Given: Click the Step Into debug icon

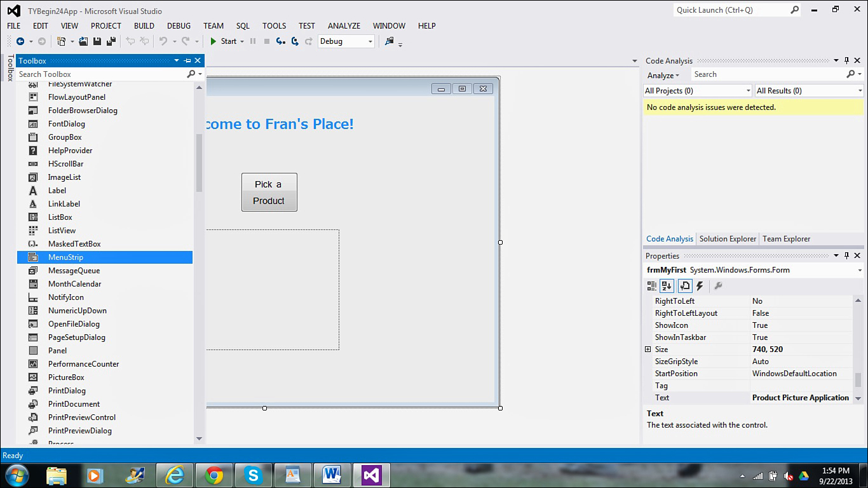Looking at the screenshot, I should click(280, 41).
